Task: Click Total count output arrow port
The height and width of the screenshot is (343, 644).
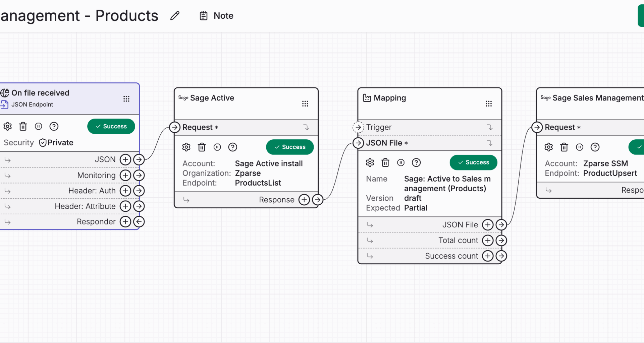Action: tap(501, 240)
